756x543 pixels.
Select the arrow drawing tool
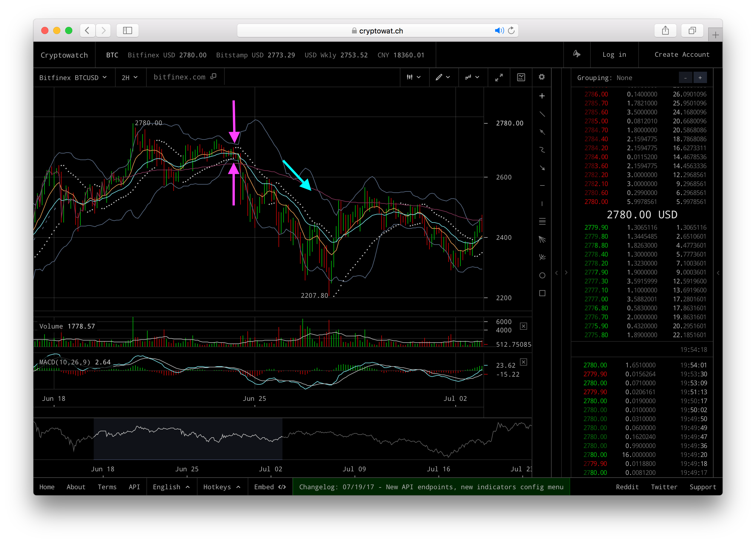click(x=542, y=168)
